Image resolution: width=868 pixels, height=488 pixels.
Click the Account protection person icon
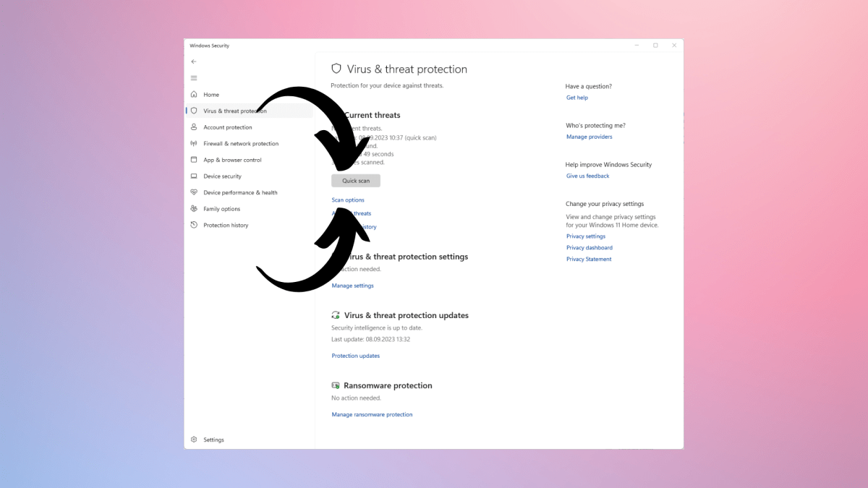pyautogui.click(x=194, y=127)
